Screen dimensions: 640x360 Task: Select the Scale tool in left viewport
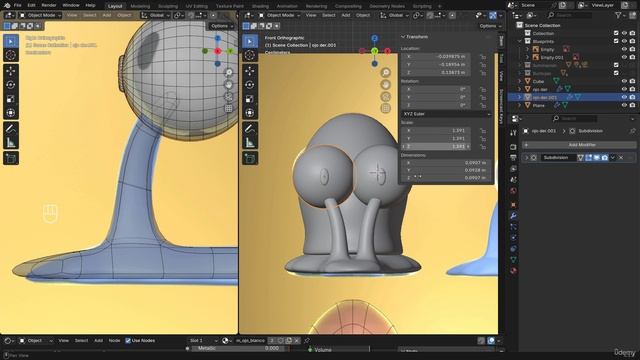[11, 99]
